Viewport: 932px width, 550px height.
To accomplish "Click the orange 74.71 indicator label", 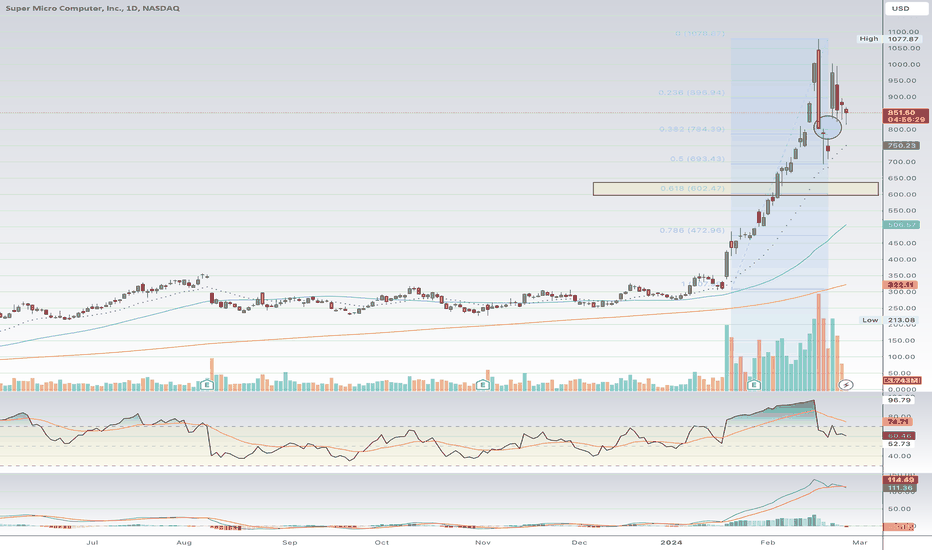I will (x=899, y=422).
